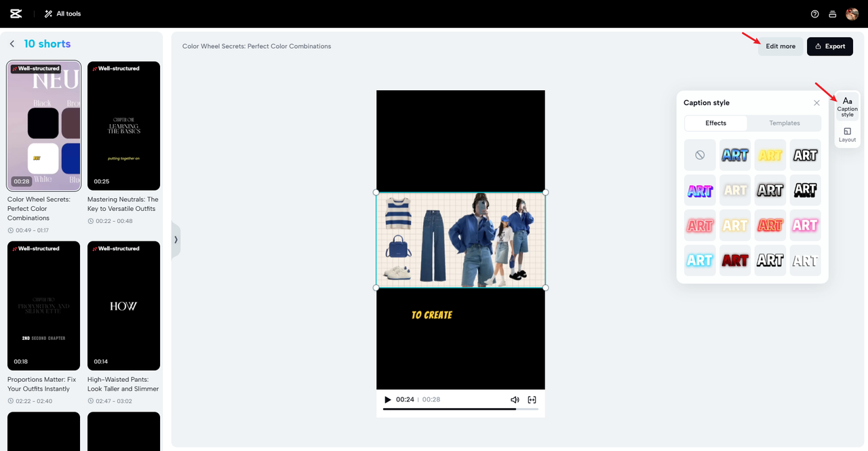Image resolution: width=868 pixels, height=451 pixels.
Task: Switch to the Effects tab
Action: (715, 123)
